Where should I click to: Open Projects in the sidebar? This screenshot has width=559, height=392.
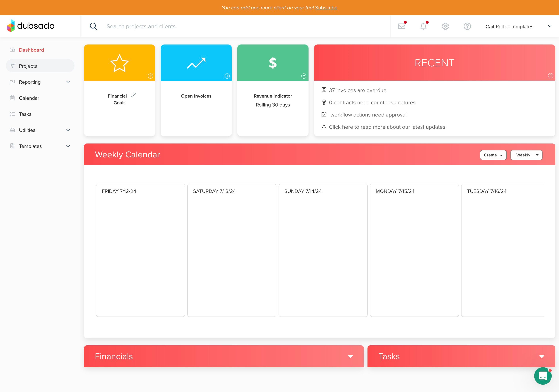coord(28,66)
